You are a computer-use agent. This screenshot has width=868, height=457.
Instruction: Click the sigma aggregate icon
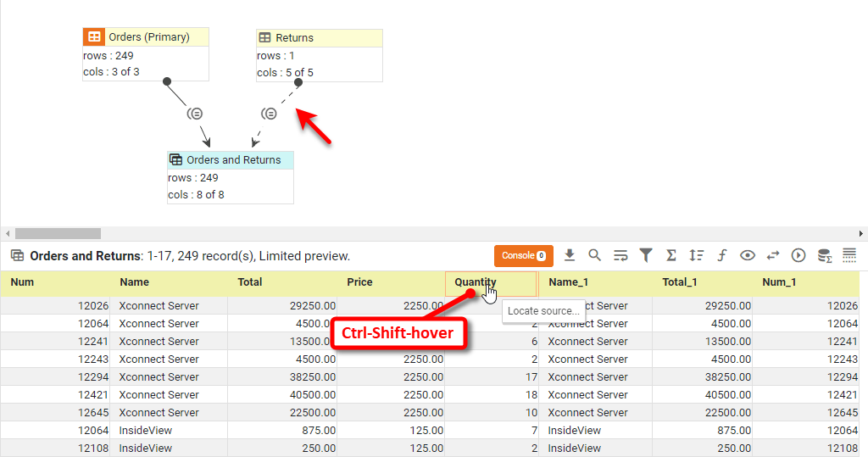coord(671,255)
